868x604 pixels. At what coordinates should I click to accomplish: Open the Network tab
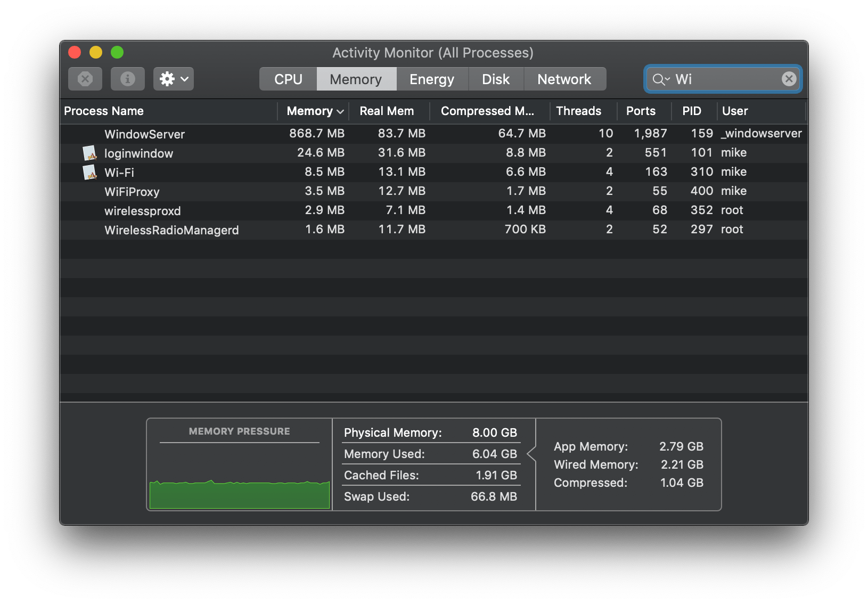pyautogui.click(x=564, y=78)
